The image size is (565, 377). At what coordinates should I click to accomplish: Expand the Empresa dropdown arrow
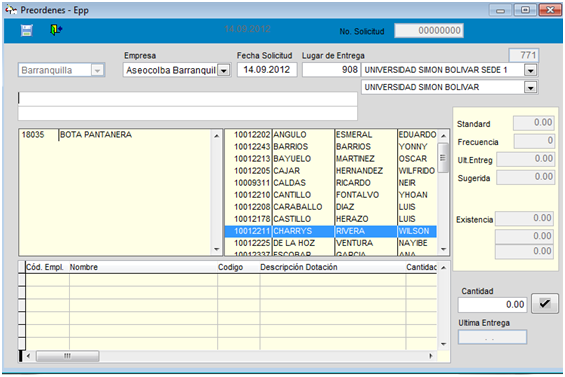point(224,70)
